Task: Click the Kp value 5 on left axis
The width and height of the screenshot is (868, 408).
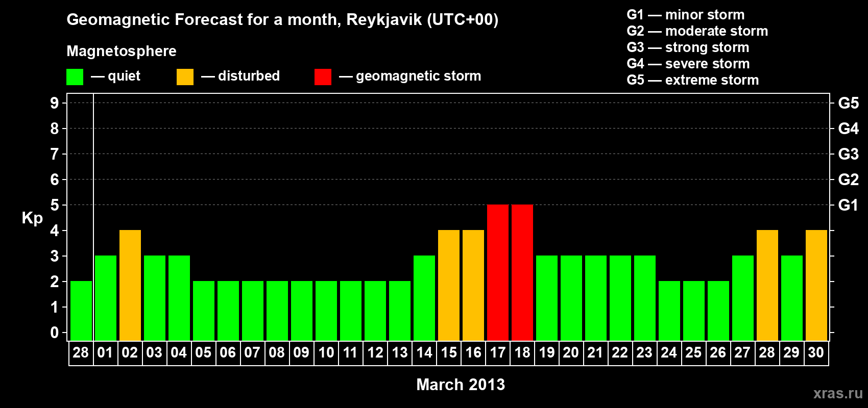Action: point(55,205)
